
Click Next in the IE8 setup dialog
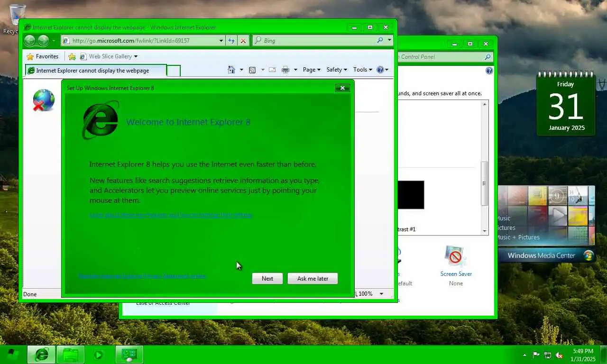point(267,279)
